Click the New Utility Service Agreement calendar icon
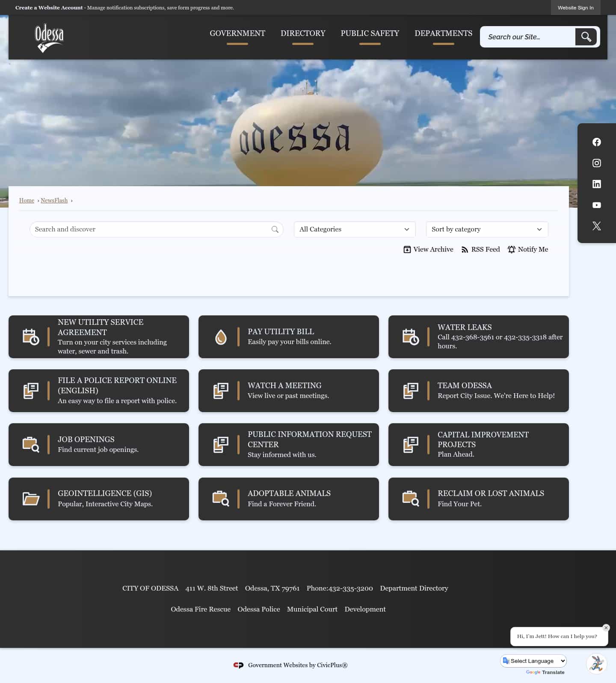The image size is (616, 683). click(x=31, y=337)
